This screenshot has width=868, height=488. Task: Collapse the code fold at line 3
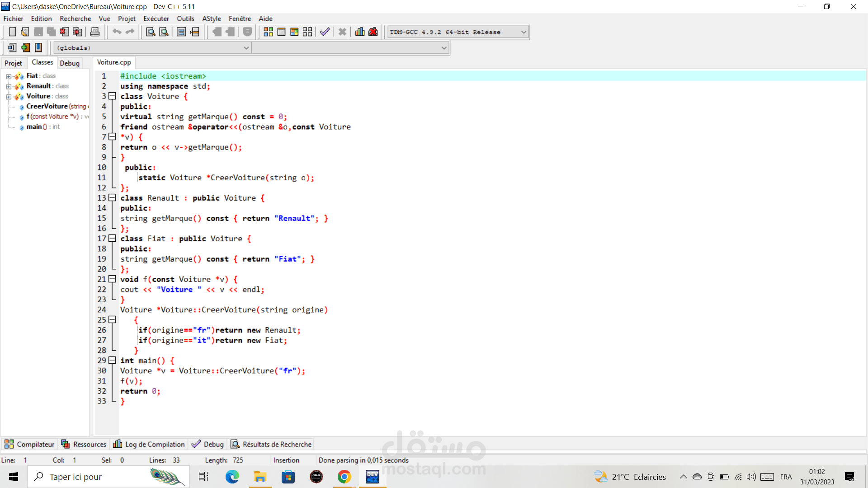pyautogui.click(x=112, y=96)
